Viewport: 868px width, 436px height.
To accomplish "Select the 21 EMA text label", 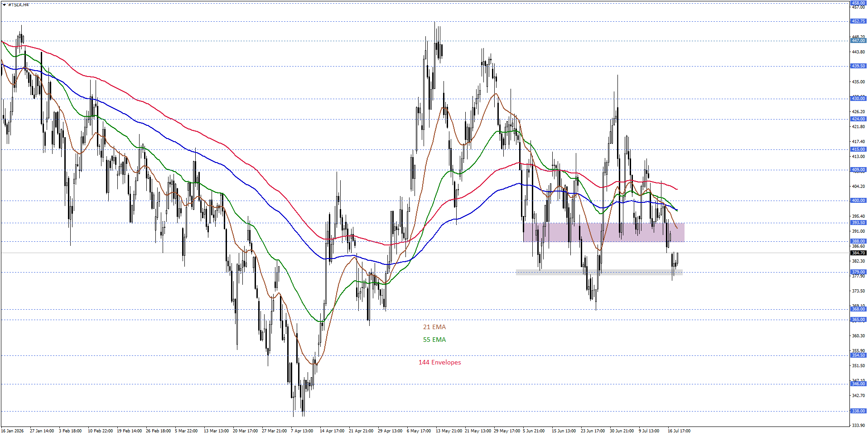I will 434,327.
